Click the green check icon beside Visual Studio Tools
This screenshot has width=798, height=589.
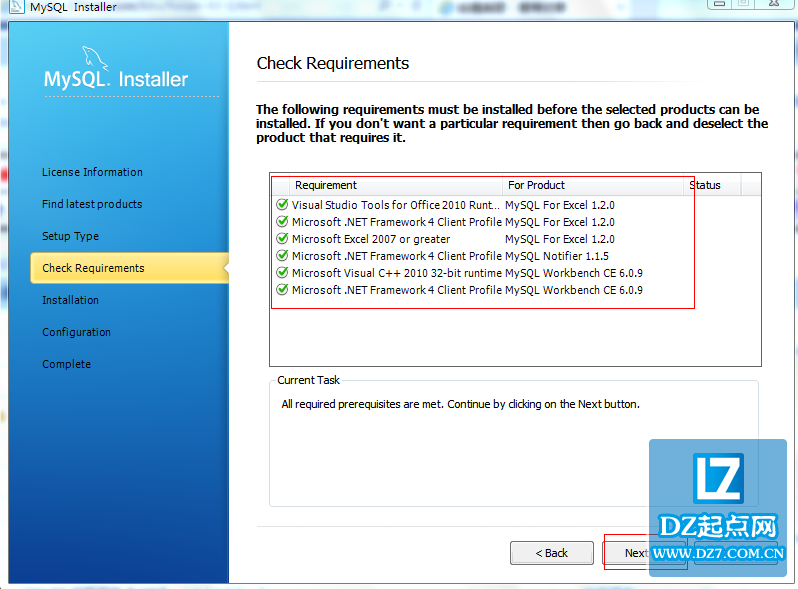282,205
